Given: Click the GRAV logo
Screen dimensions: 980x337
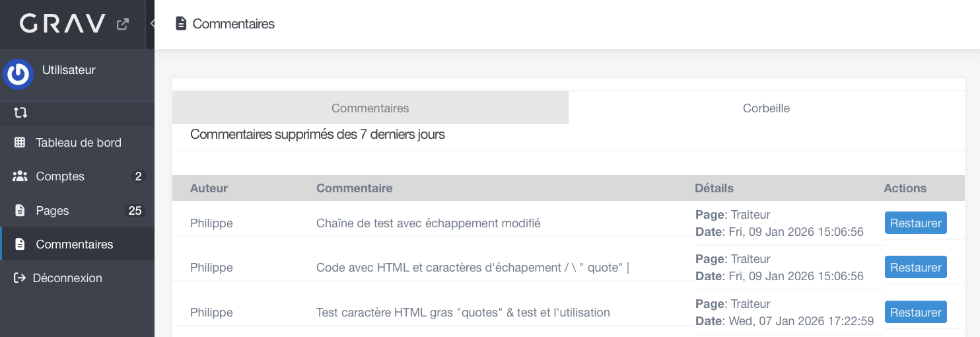Looking at the screenshot, I should [63, 24].
